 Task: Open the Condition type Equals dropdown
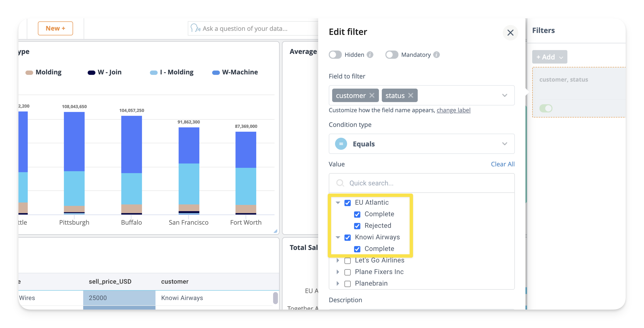coord(504,144)
